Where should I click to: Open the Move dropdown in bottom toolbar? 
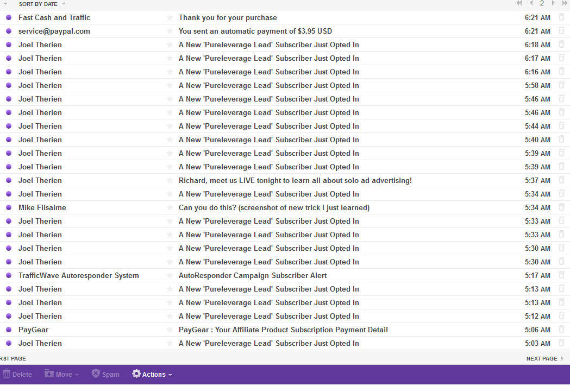[x=62, y=374]
